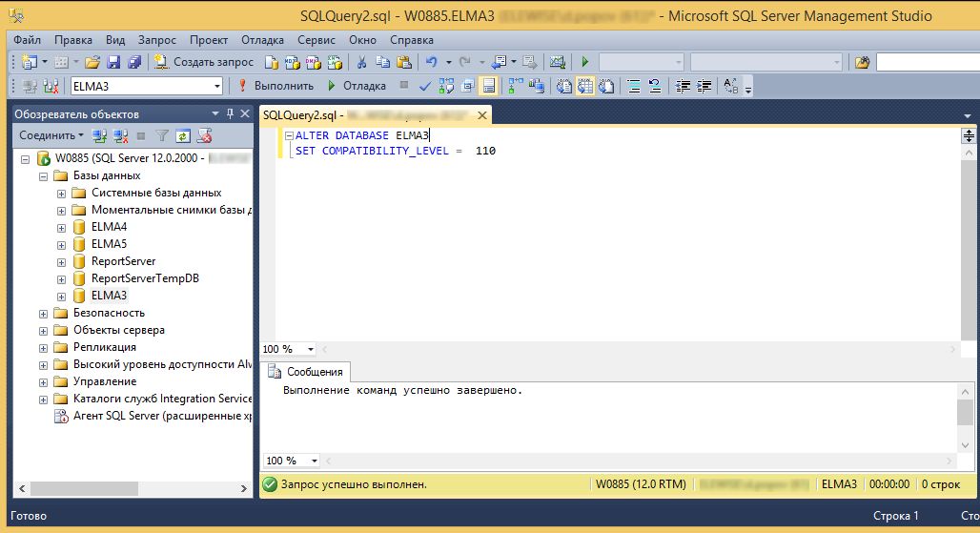Click the Создать запрос button
Viewport: 980px width, 533px height.
coord(204,62)
